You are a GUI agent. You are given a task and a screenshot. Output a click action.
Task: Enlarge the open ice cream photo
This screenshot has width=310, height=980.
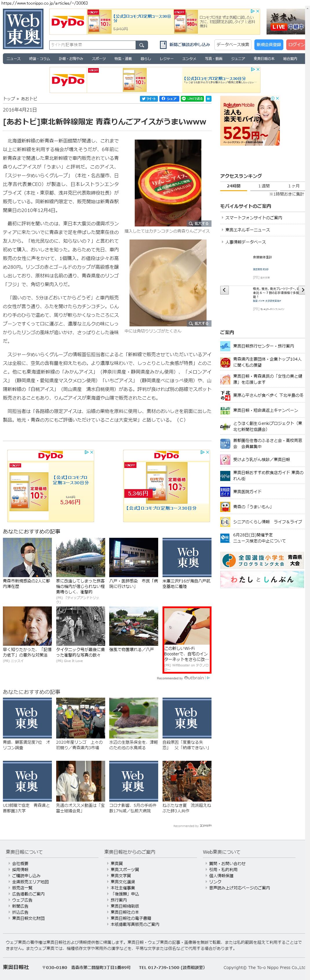coord(198,323)
